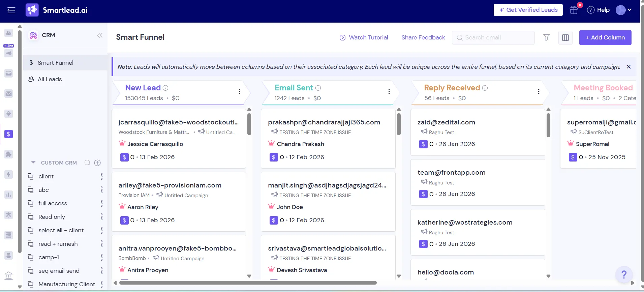
Task: Open the integrations puzzle icon
Action: (8, 154)
